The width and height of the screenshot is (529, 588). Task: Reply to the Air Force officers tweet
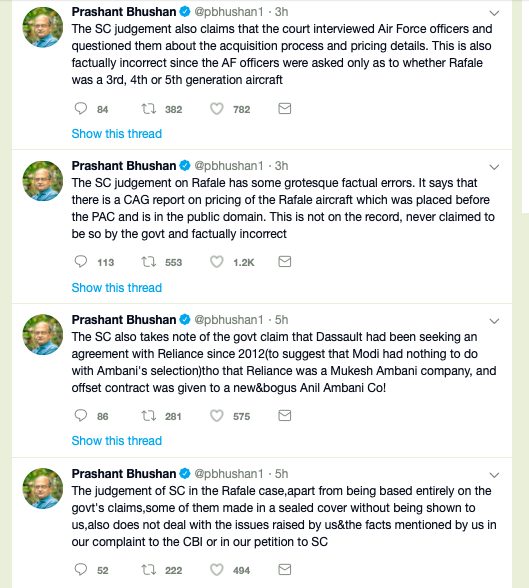point(81,108)
